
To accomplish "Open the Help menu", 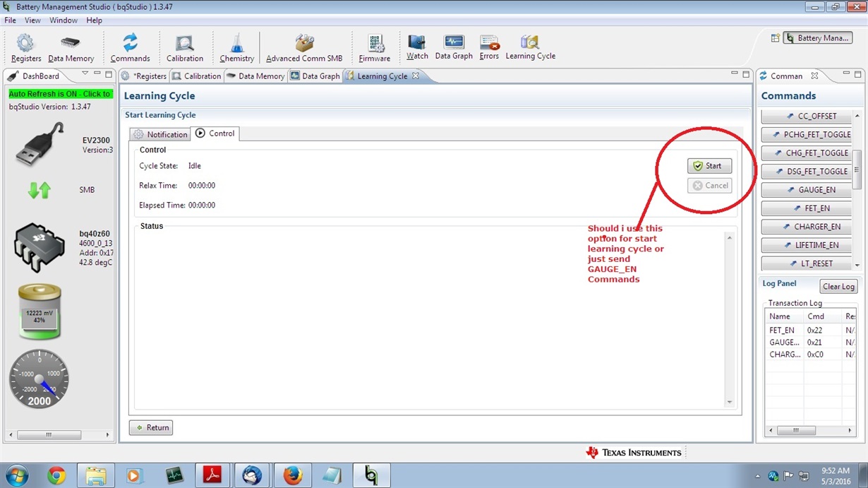I will tap(94, 20).
